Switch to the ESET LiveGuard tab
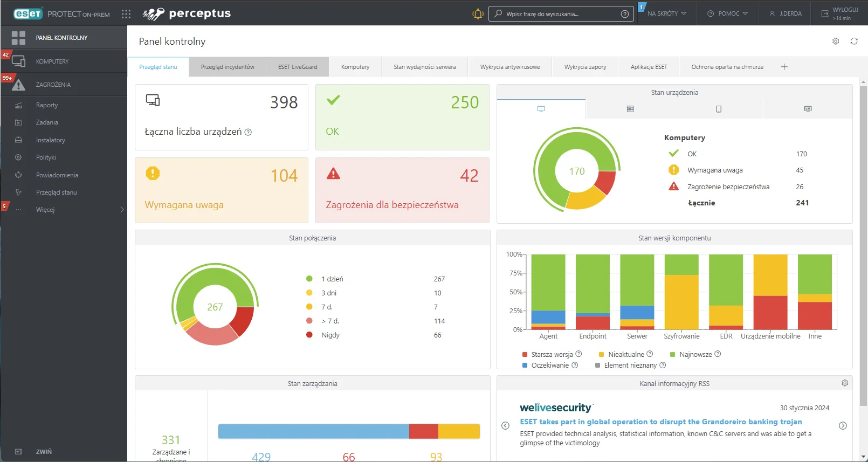 click(298, 67)
